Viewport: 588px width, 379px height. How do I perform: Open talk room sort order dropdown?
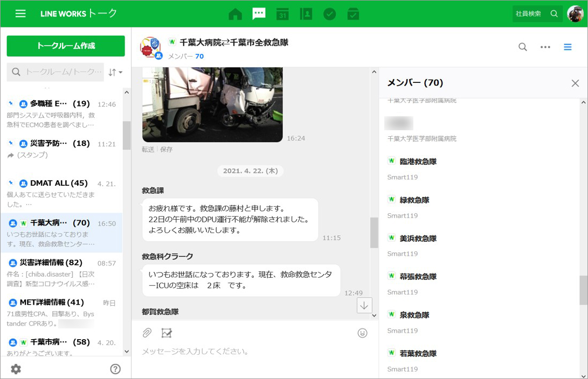point(115,72)
